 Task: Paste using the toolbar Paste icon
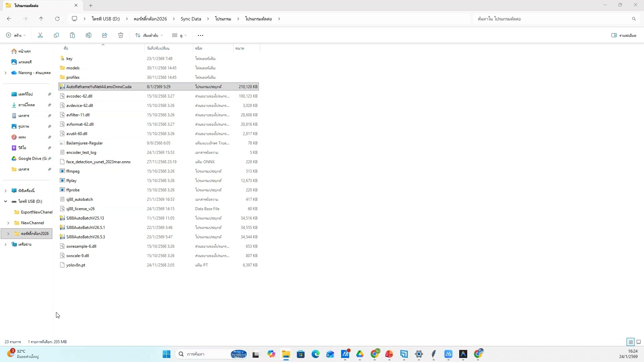coord(72,35)
